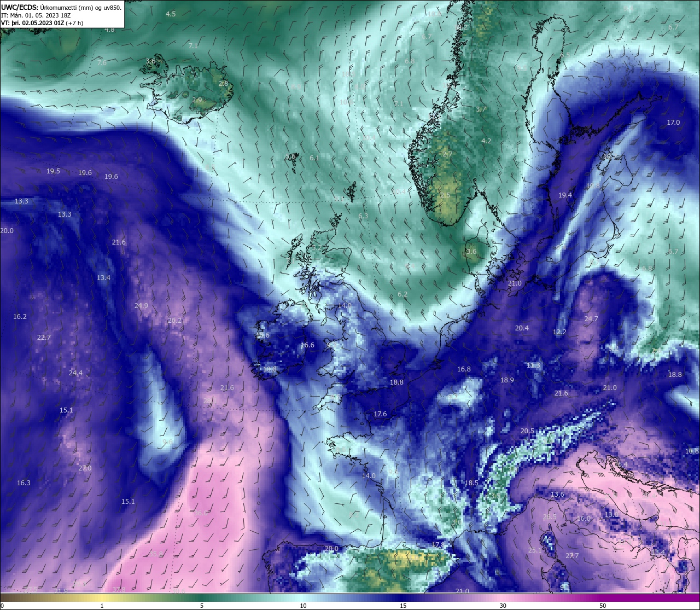Image resolution: width=700 pixels, height=610 pixels.
Task: Click the 13.4 value label
Action: (x=103, y=277)
